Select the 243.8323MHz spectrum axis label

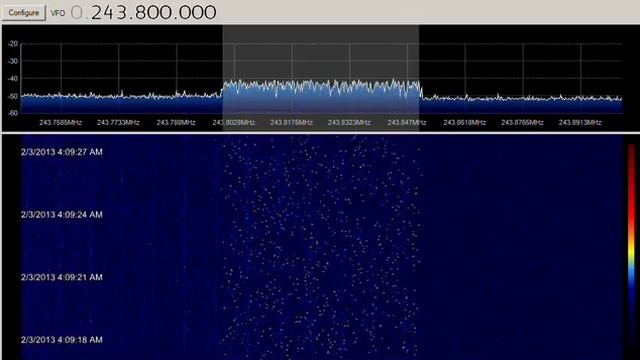click(349, 122)
